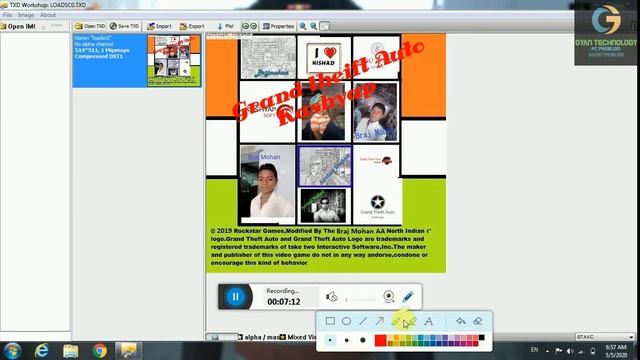Click the EN language indicator

click(x=534, y=350)
